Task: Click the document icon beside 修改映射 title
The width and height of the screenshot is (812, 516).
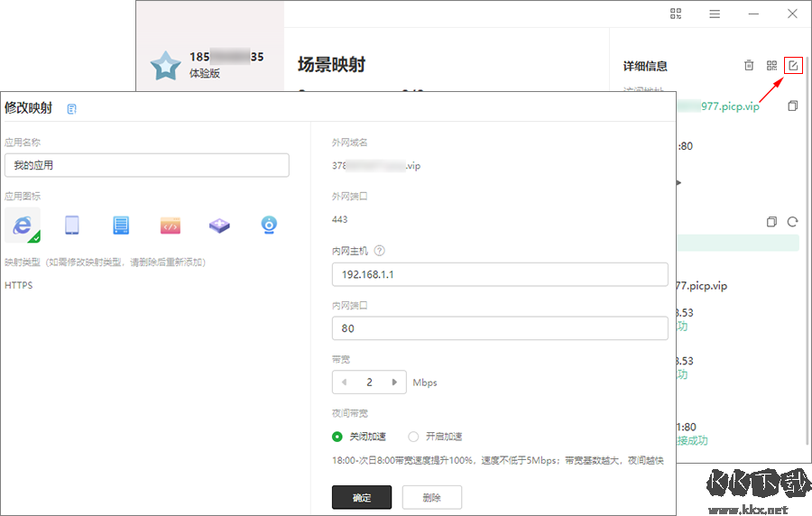Action: click(x=72, y=108)
